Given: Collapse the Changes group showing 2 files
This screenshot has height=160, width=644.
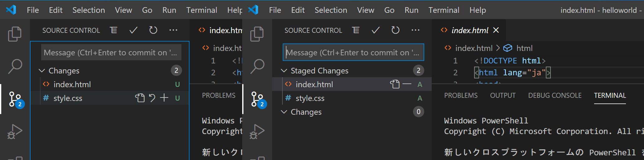Looking at the screenshot, I should pyautogui.click(x=42, y=71).
